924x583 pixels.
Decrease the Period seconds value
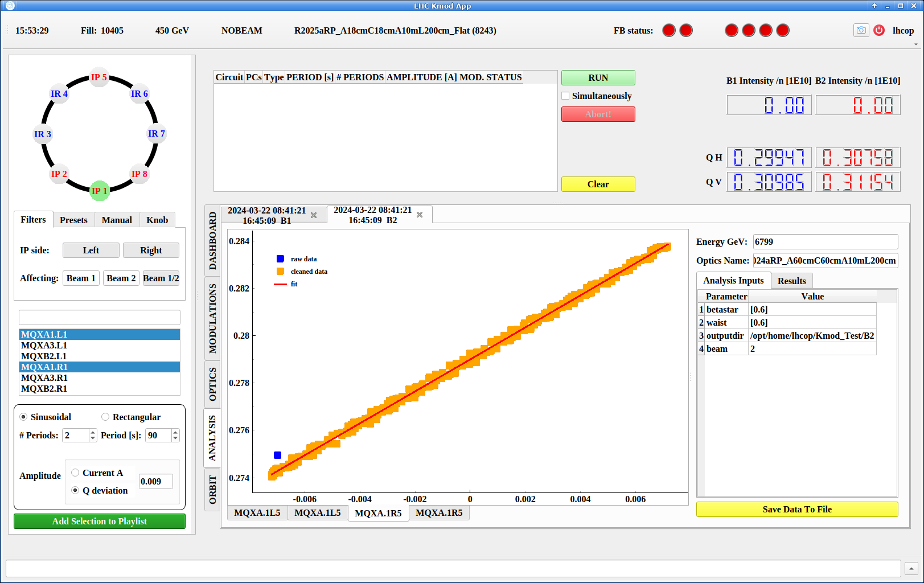pos(175,438)
